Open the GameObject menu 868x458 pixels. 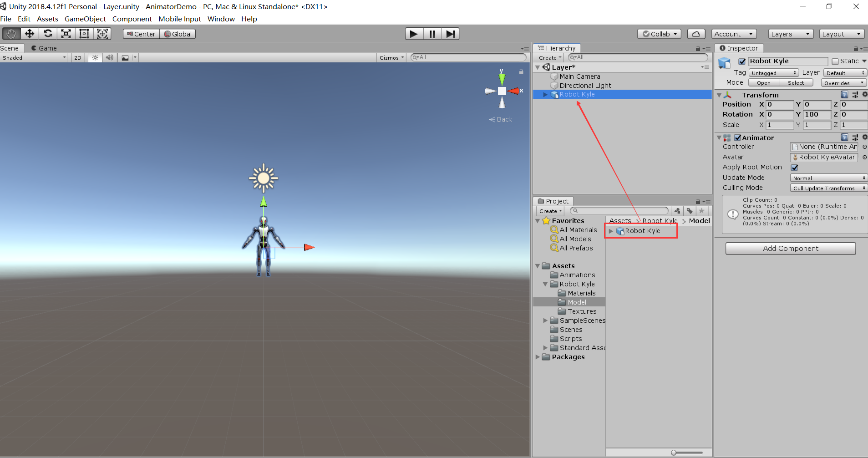85,19
